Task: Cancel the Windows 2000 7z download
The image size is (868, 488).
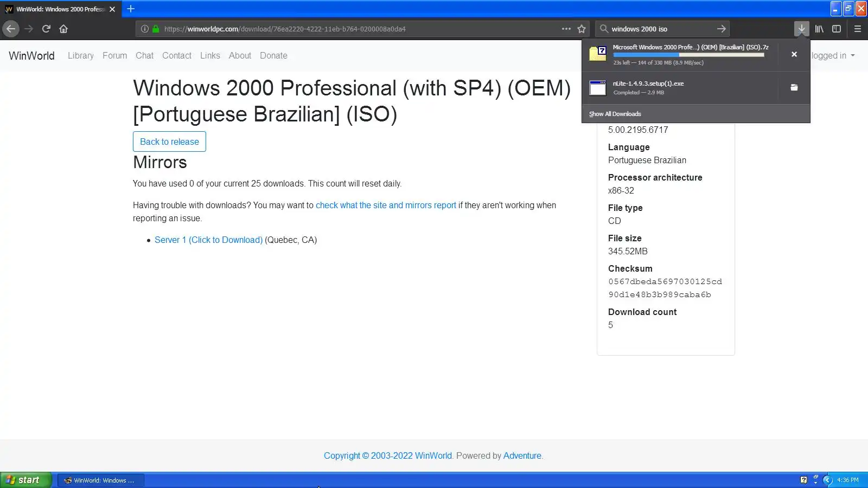Action: point(794,54)
